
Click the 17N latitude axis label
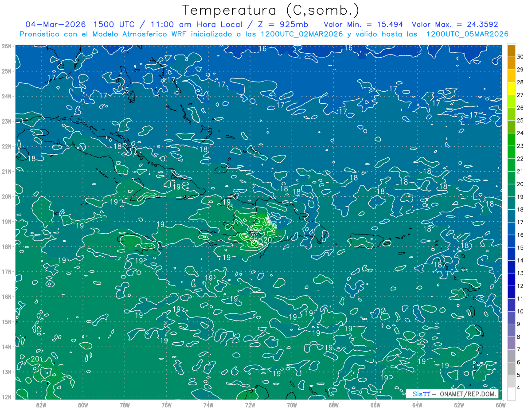pos(6,271)
